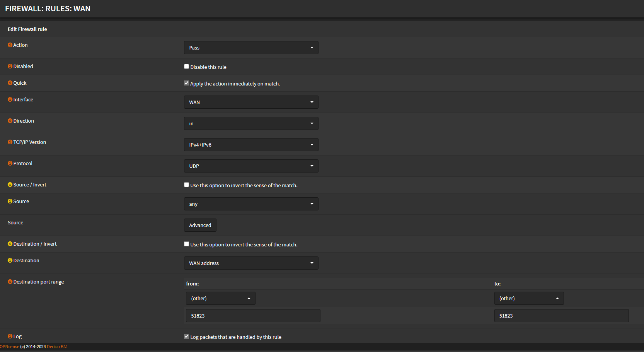Open the 'from' port dropdown showing (other)
Image resolution: width=644 pixels, height=352 pixels.
(221, 298)
